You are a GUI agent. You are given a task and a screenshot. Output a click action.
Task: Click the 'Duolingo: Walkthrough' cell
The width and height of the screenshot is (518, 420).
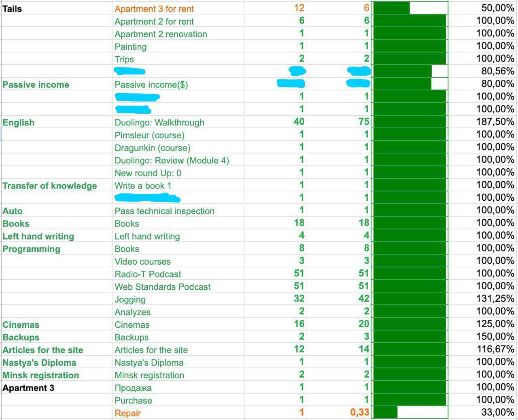(x=178, y=122)
